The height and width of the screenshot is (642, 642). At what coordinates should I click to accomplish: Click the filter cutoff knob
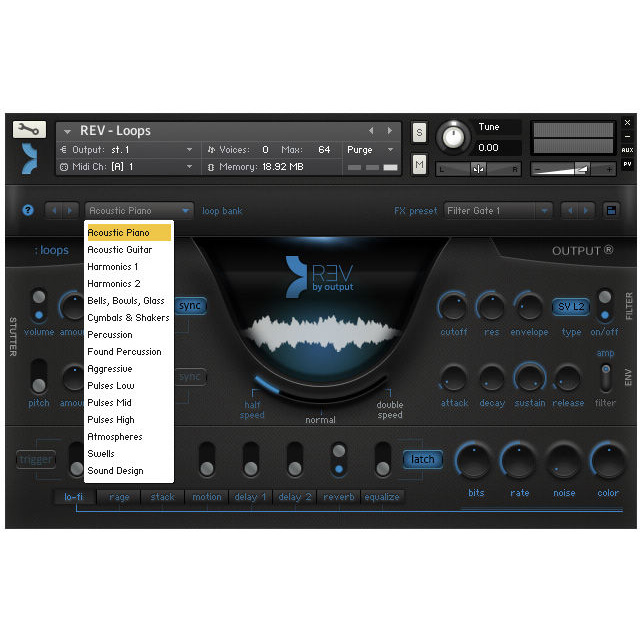point(453,307)
